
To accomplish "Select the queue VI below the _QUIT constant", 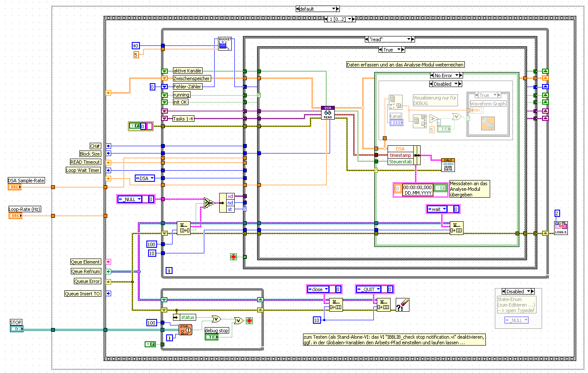I will point(384,305).
